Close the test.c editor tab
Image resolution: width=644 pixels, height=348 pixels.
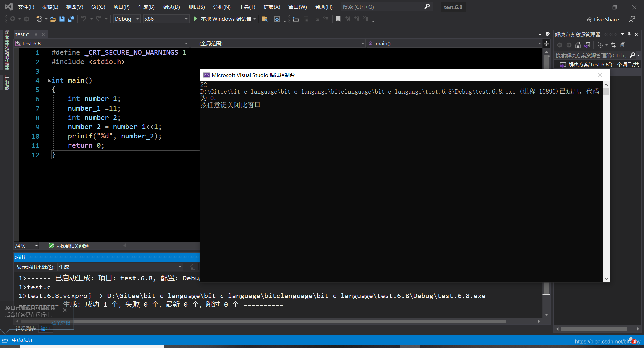[x=43, y=34]
